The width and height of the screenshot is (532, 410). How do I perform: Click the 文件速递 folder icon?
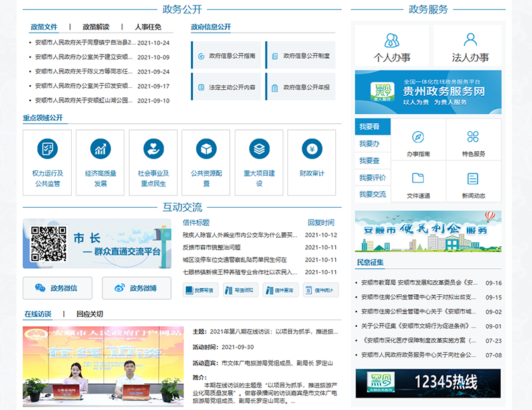pos(418,177)
